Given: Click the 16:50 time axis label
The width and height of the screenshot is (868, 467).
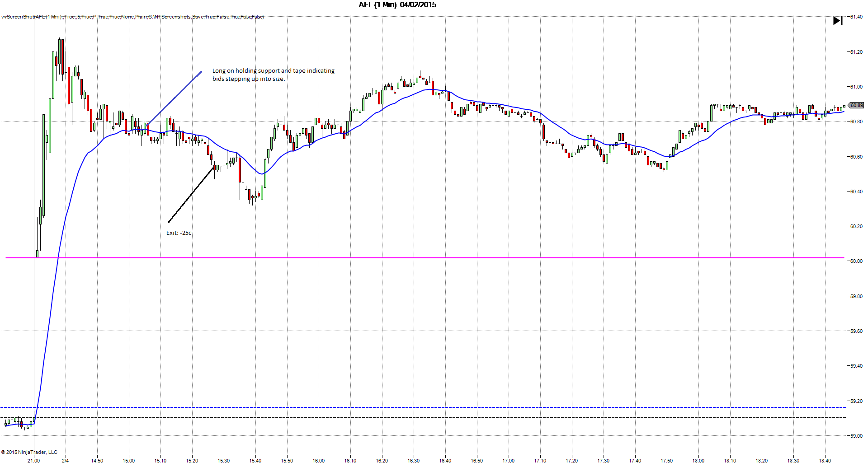Looking at the screenshot, I should coord(477,461).
